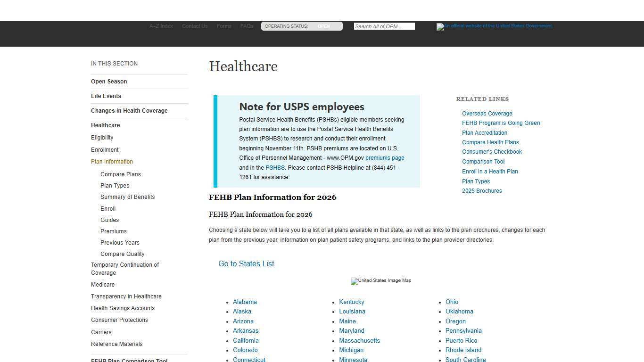Open the A–Z Index page

161,26
